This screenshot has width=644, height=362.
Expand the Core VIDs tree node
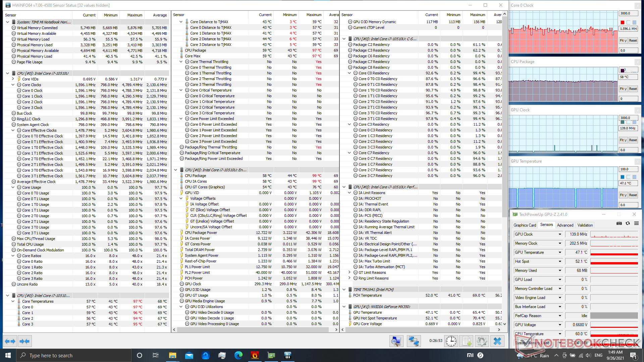(x=13, y=79)
